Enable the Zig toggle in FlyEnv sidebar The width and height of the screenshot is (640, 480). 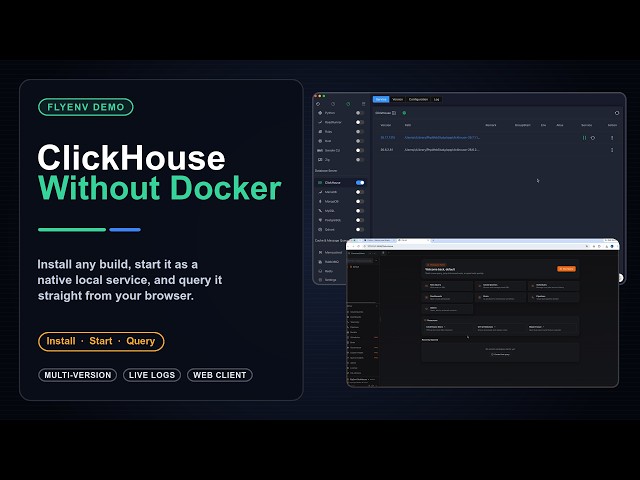coord(360,160)
